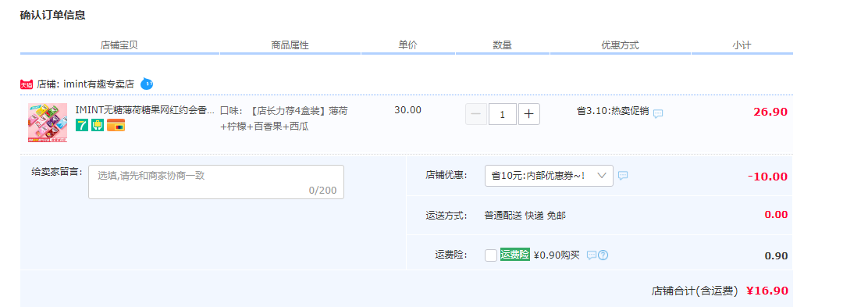Open the blue Wangwang chat icon

pyautogui.click(x=147, y=84)
